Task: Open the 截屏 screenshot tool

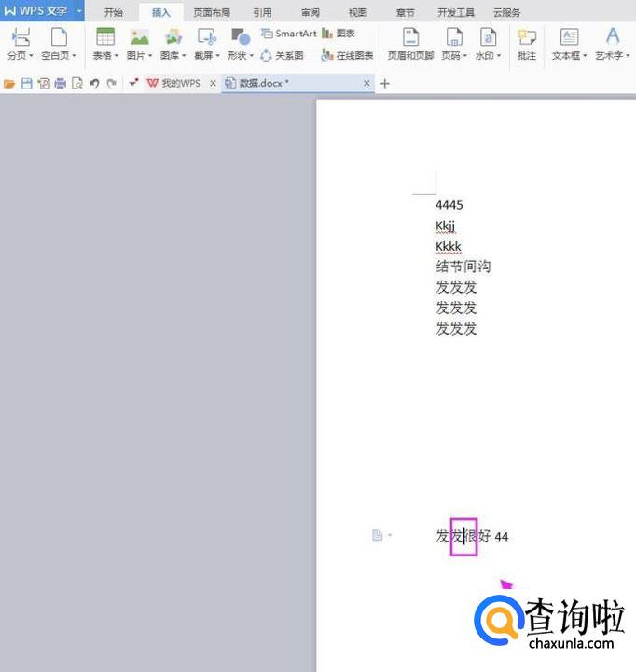Action: 207,37
